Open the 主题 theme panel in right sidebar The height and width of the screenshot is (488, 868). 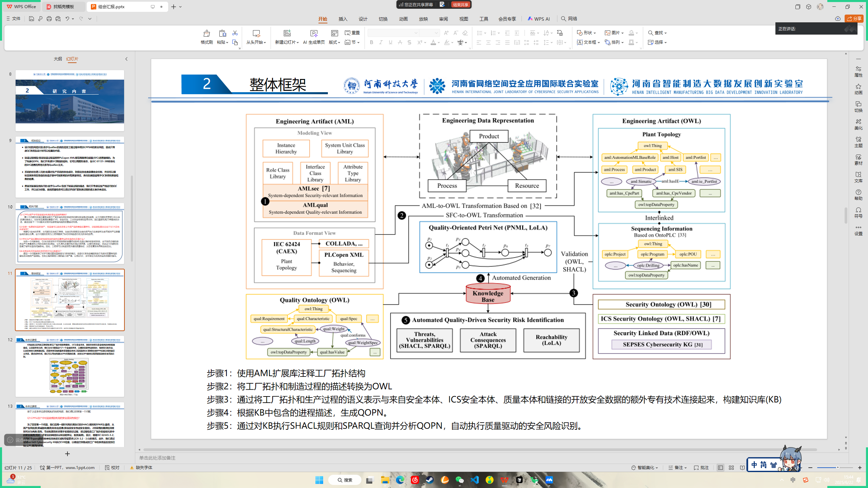tap(858, 142)
